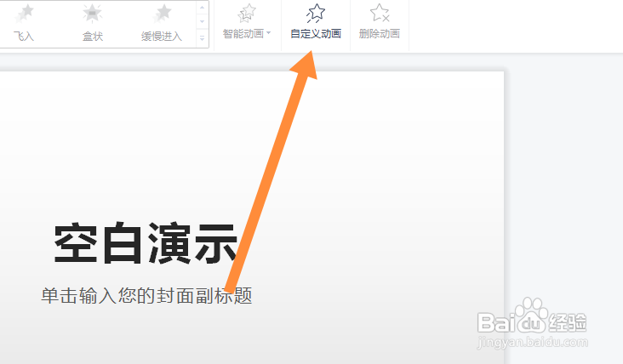The height and width of the screenshot is (364, 623).
Task: Click 删除动画 to delete animation
Action: coord(380,22)
